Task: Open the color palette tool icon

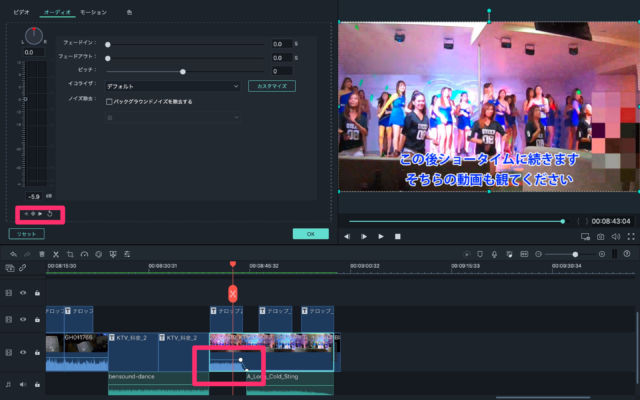Action: tap(98, 254)
